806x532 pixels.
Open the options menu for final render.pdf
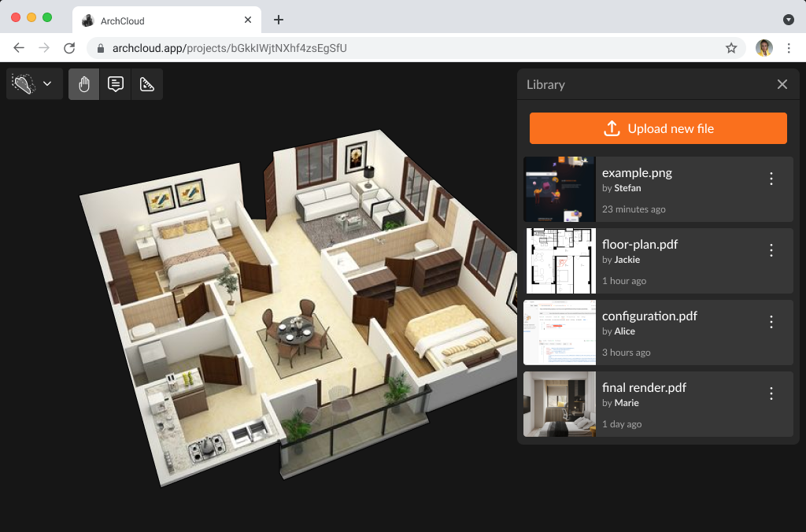(771, 393)
